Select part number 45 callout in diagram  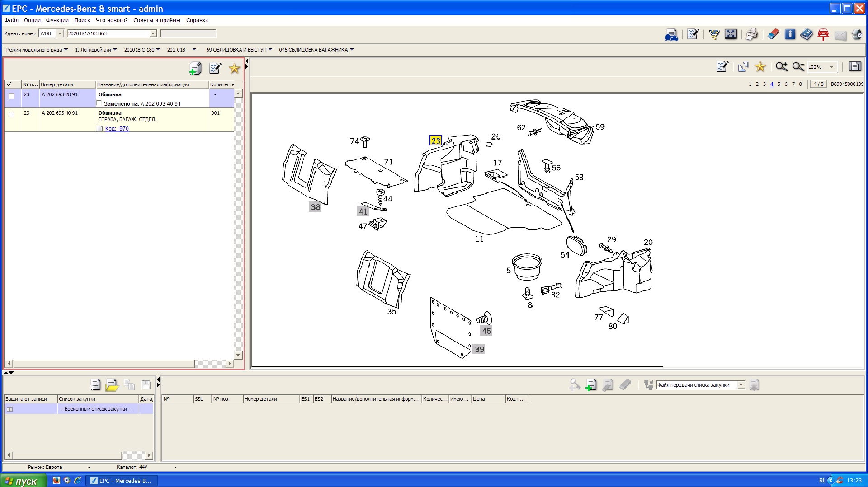pyautogui.click(x=486, y=331)
